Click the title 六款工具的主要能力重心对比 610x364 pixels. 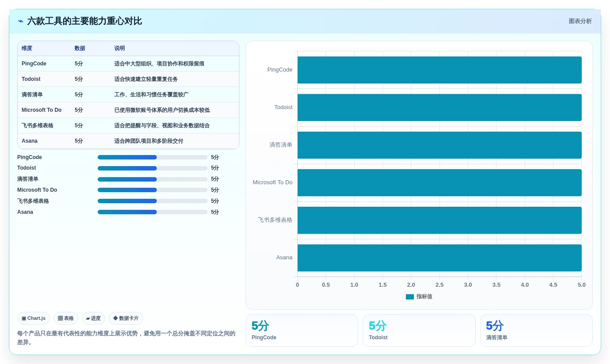(x=84, y=21)
